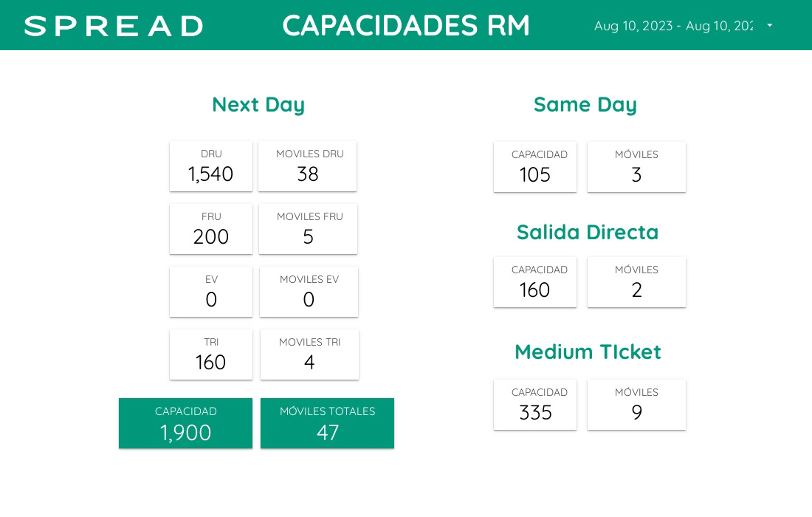Image resolution: width=812 pixels, height=517 pixels.
Task: Click the green CAPACIDAD 1,900 total card
Action: [185, 423]
